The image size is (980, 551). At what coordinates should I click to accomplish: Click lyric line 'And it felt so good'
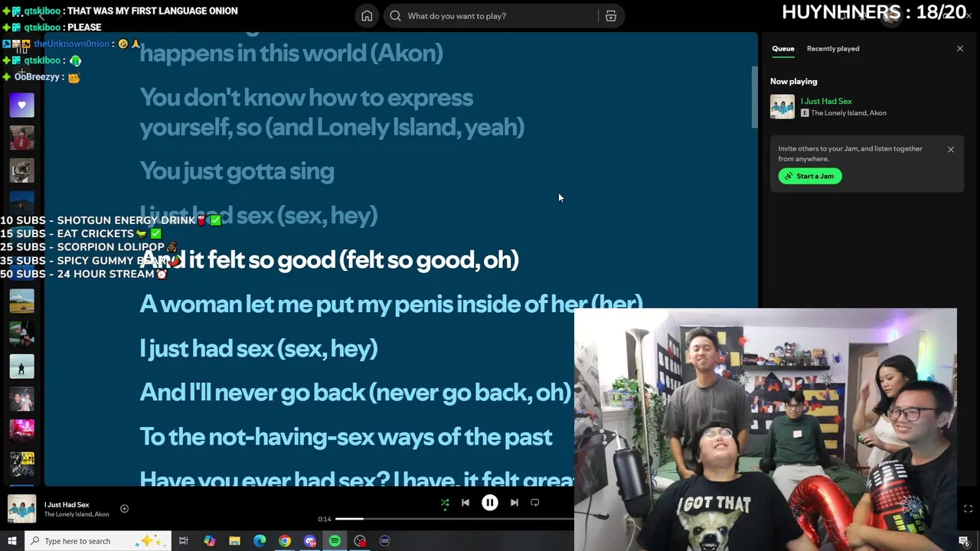[329, 260]
